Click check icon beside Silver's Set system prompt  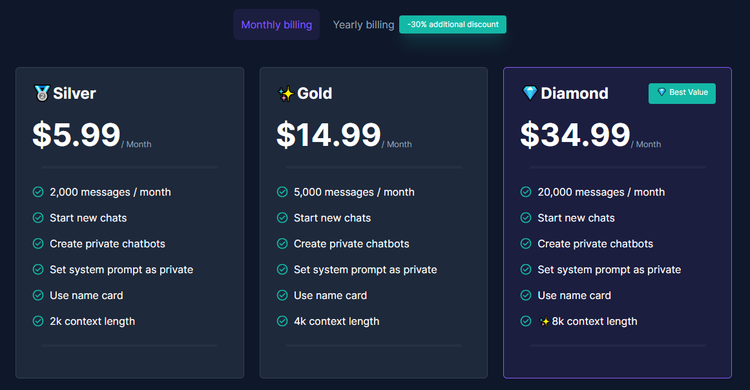coord(38,269)
